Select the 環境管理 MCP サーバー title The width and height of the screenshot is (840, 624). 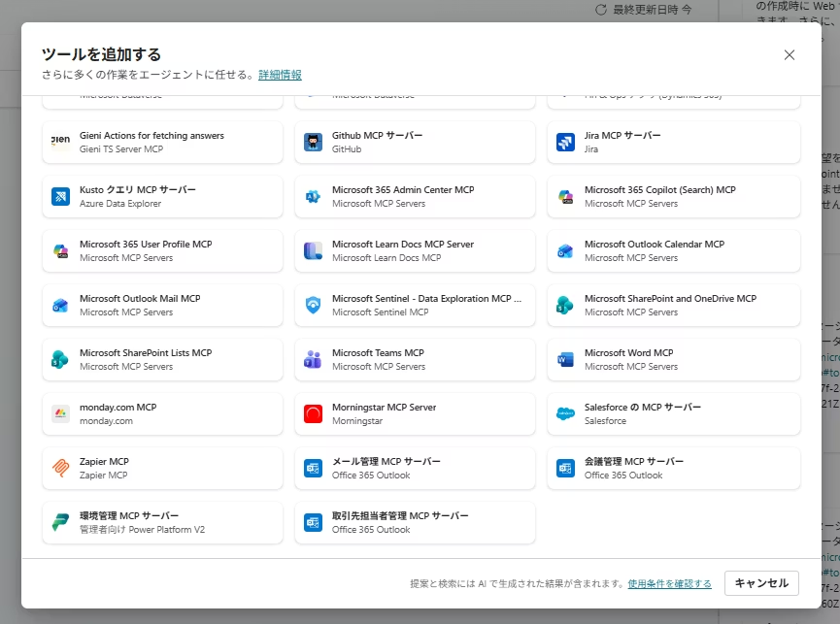coord(129,516)
